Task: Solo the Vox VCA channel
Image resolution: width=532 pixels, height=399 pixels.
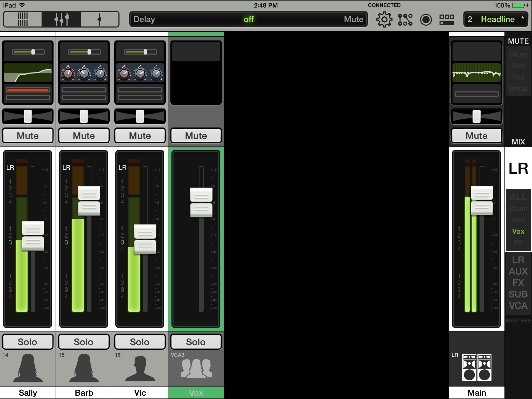Action: click(196, 342)
